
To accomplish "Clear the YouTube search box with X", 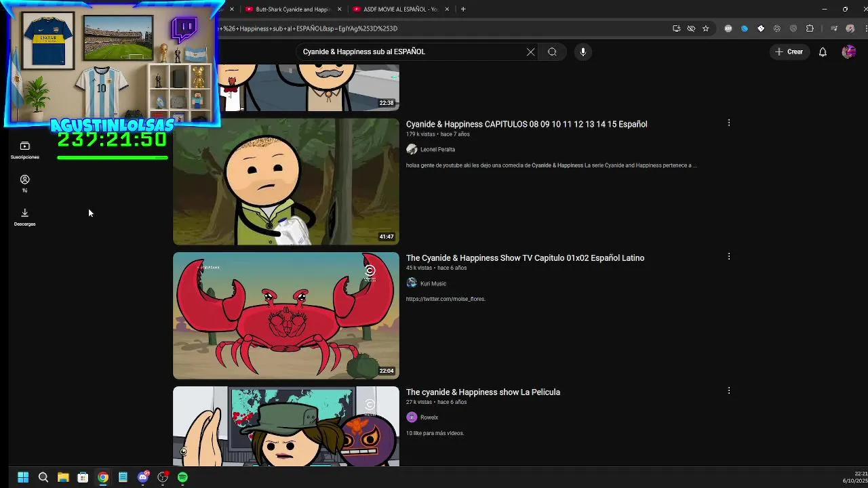I will coord(530,52).
